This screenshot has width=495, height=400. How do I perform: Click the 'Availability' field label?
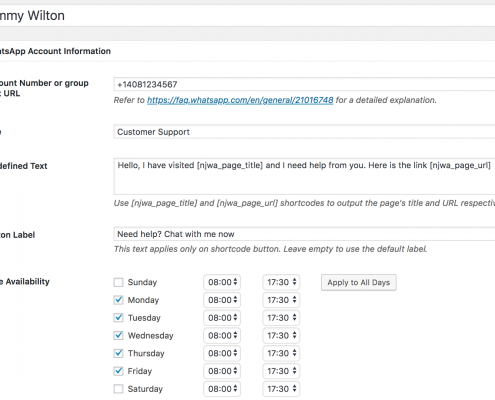pos(25,282)
